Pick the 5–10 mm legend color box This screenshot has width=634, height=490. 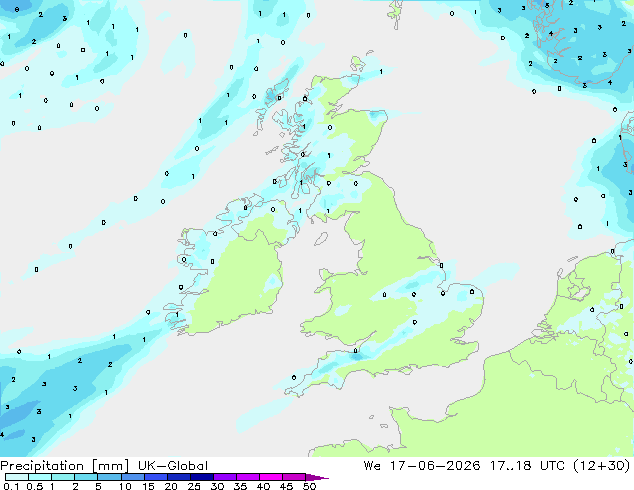tap(109, 477)
